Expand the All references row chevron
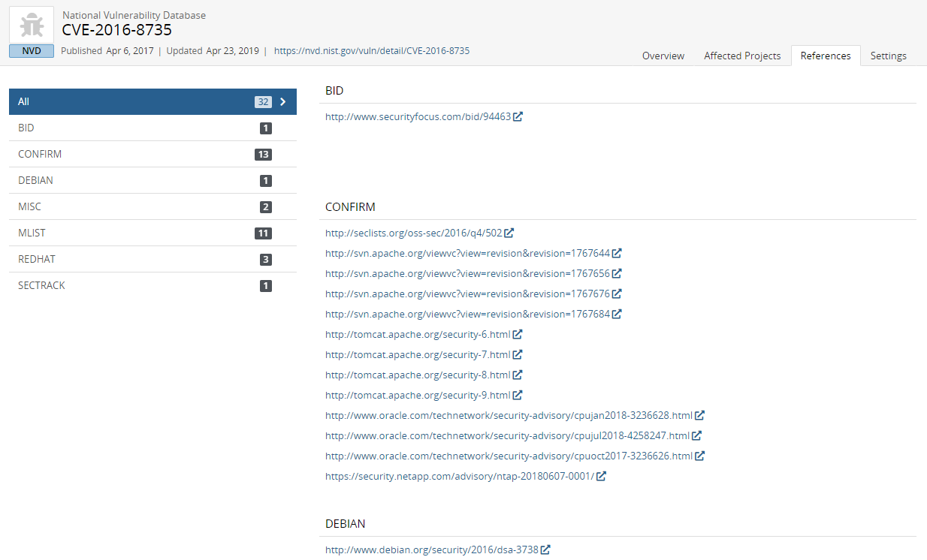Viewport: 927px width, 560px height. 283,101
